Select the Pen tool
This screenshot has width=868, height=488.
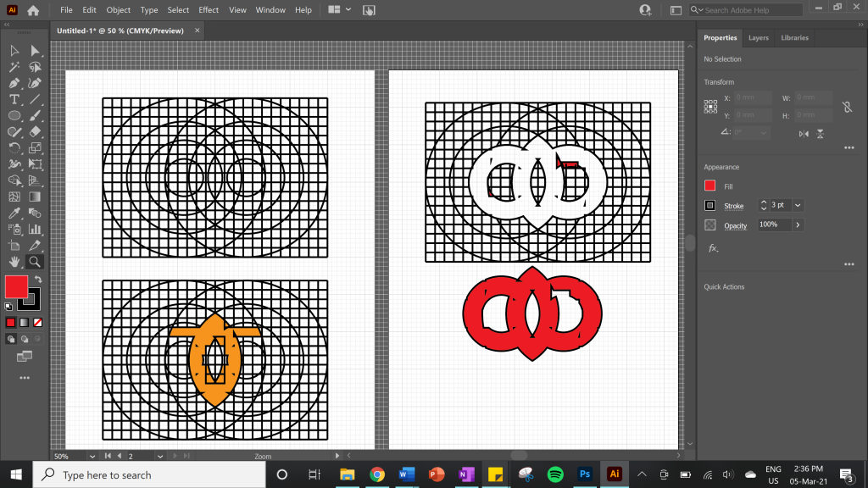[14, 84]
